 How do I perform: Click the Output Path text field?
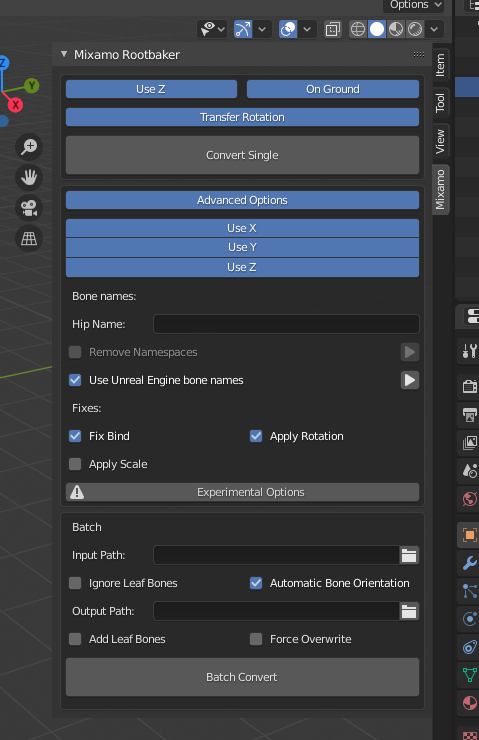pyautogui.click(x=276, y=611)
